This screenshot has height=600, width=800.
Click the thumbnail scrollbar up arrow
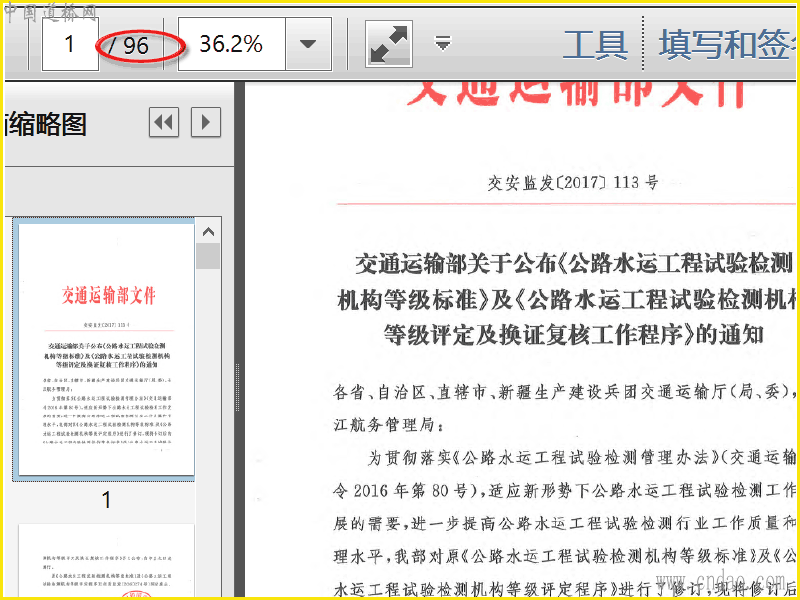(x=208, y=232)
